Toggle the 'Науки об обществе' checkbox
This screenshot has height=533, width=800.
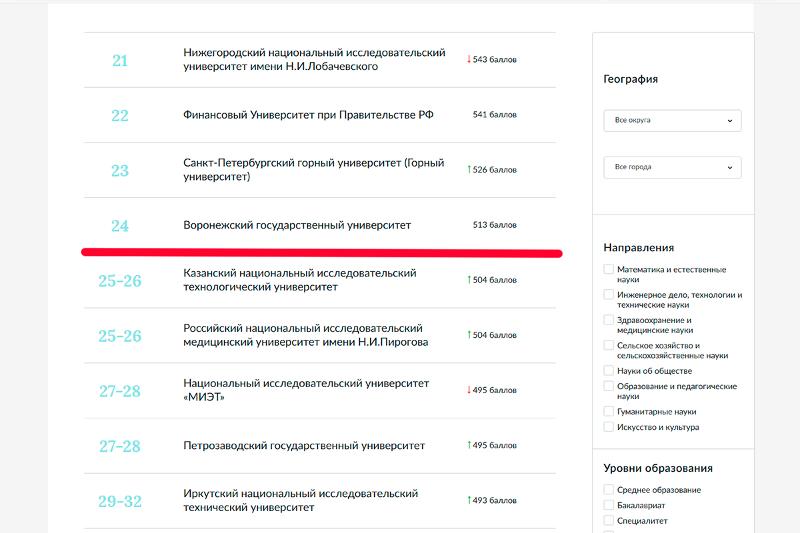coord(609,370)
